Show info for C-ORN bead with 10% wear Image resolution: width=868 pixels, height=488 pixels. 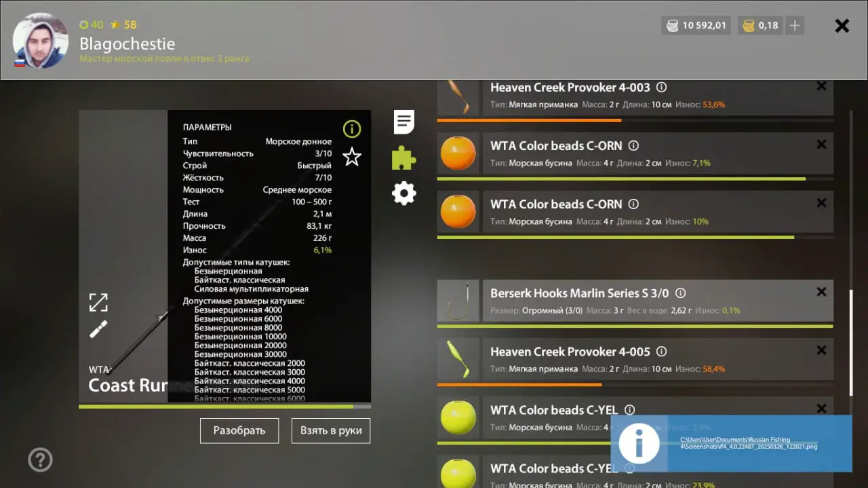coord(633,204)
